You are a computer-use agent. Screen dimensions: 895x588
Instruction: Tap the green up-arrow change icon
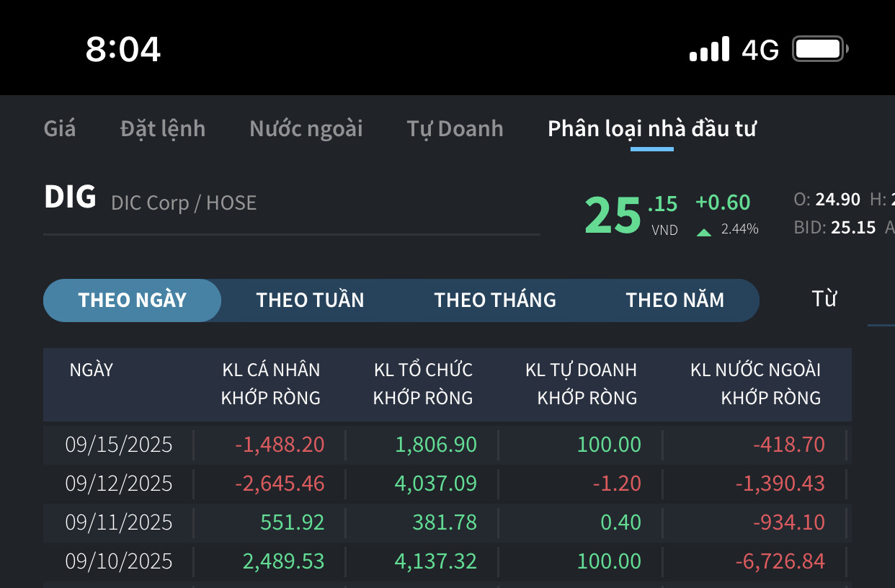[x=704, y=232]
